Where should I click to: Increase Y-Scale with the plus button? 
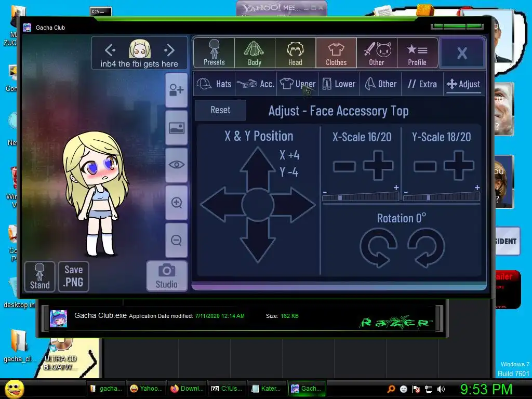pyautogui.click(x=459, y=166)
